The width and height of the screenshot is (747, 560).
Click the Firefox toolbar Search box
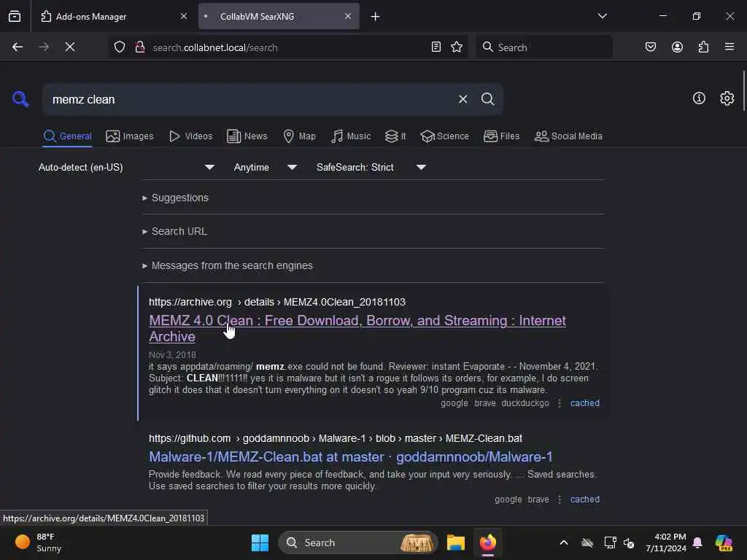point(543,47)
